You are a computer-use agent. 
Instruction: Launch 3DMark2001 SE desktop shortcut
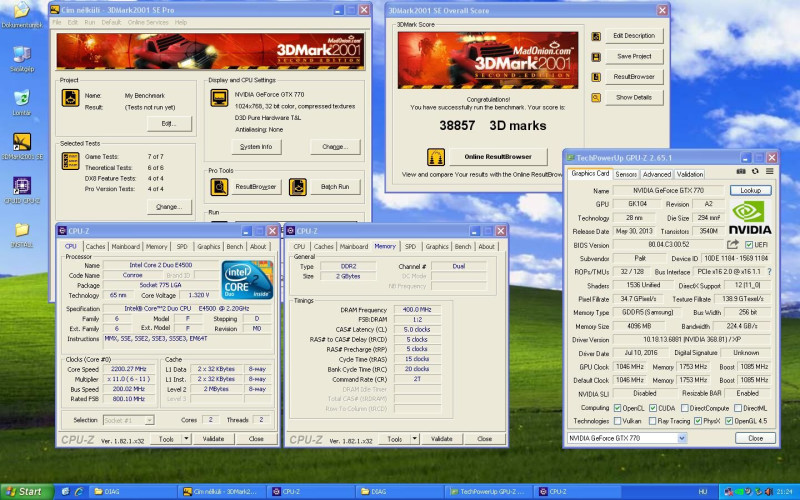click(x=21, y=141)
